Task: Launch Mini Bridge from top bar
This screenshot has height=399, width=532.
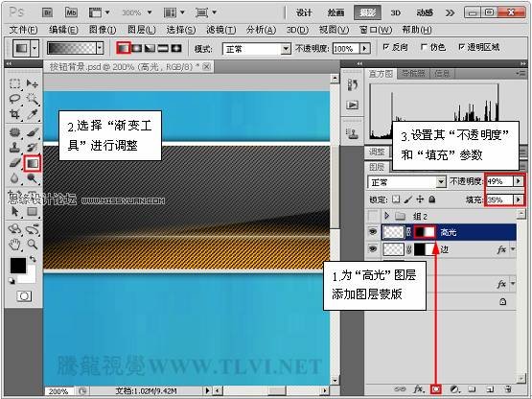Action: (71, 12)
